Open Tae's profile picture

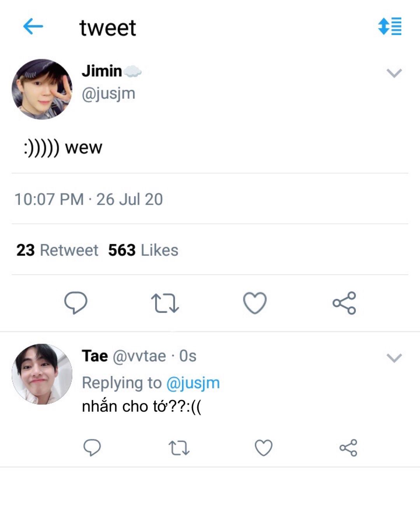pyautogui.click(x=42, y=374)
